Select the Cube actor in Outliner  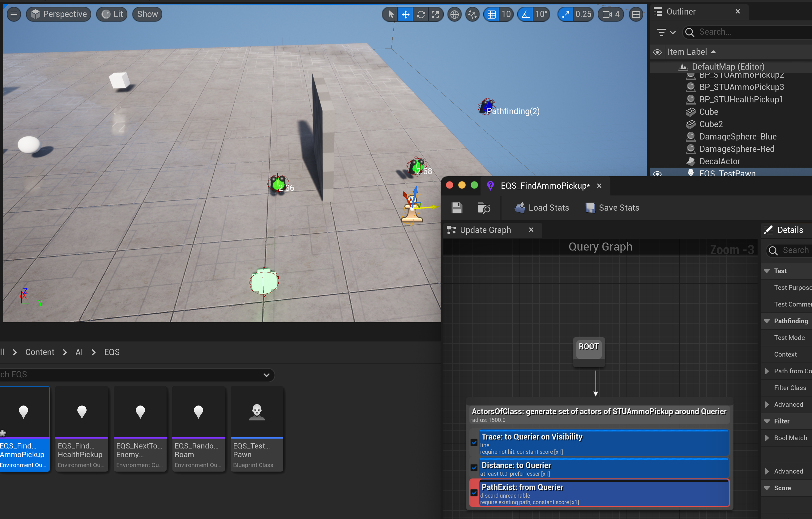click(708, 112)
